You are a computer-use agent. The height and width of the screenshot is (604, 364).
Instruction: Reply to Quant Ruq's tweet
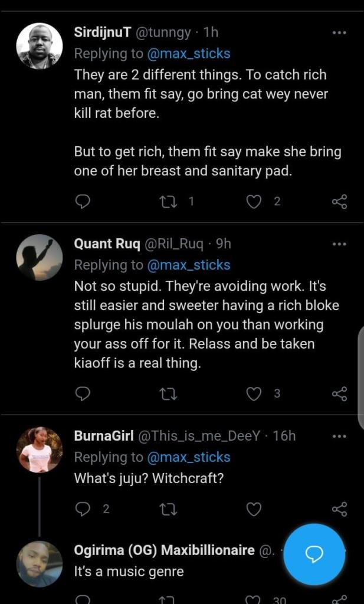[x=83, y=393]
